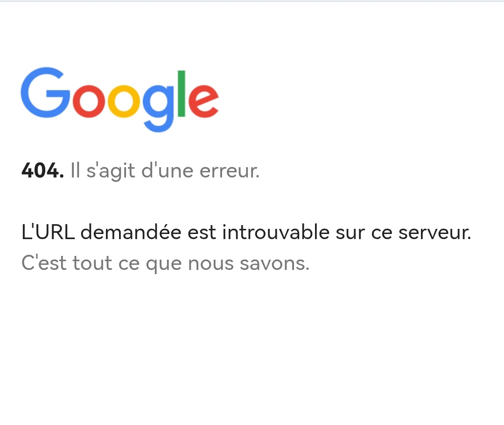The image size is (504, 425).
Task: Click the blue lowercase g in logo
Action: 158,105
